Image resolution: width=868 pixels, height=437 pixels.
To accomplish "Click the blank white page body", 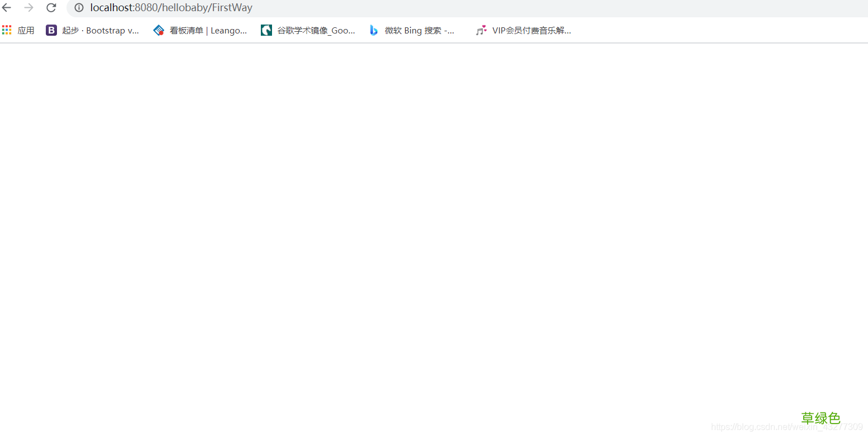I will click(391, 223).
